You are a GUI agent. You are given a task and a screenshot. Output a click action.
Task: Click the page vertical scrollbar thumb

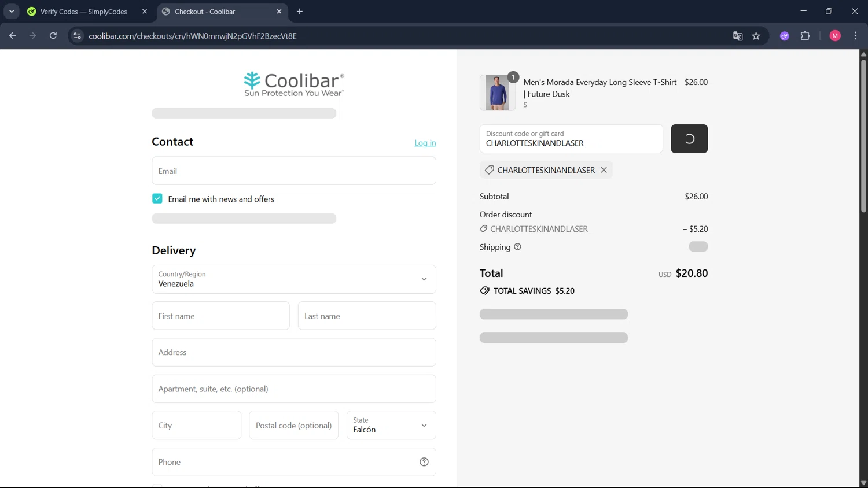click(863, 136)
